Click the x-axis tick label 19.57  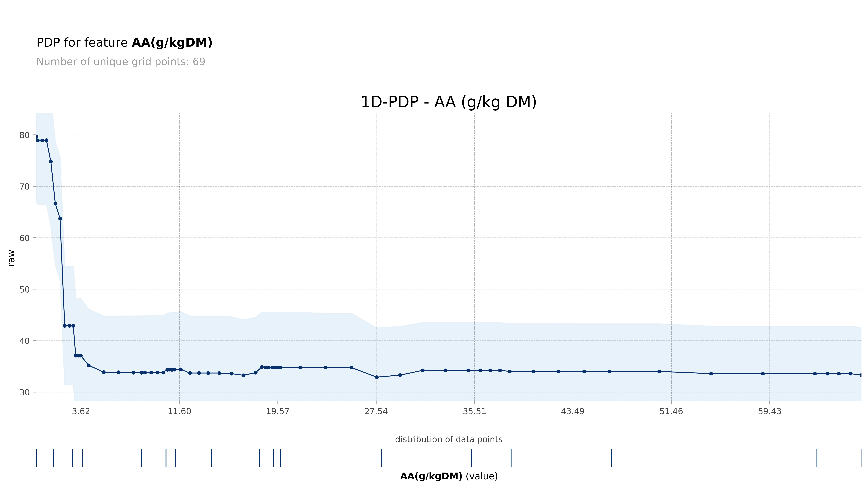pyautogui.click(x=278, y=411)
